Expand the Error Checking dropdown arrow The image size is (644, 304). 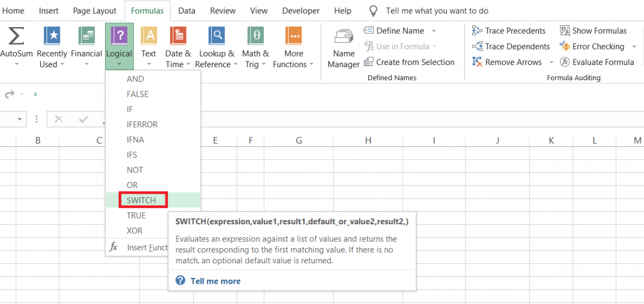(634, 46)
